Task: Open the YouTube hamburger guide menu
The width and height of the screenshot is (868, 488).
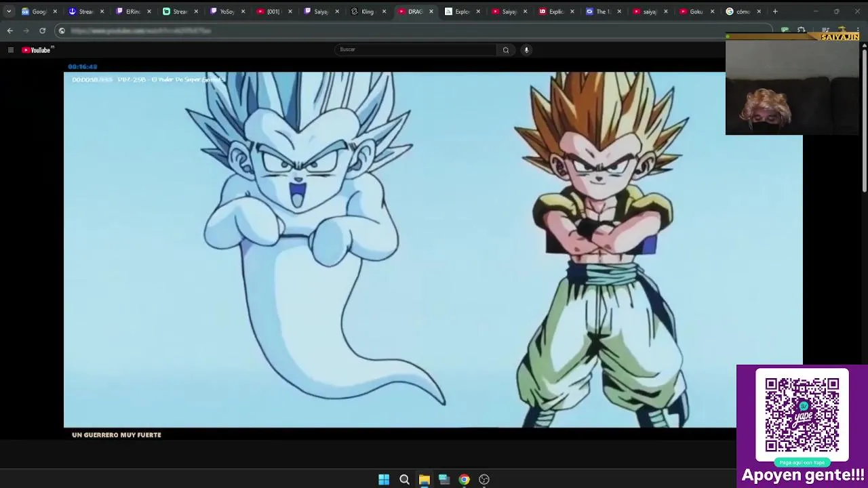Action: 10,49
